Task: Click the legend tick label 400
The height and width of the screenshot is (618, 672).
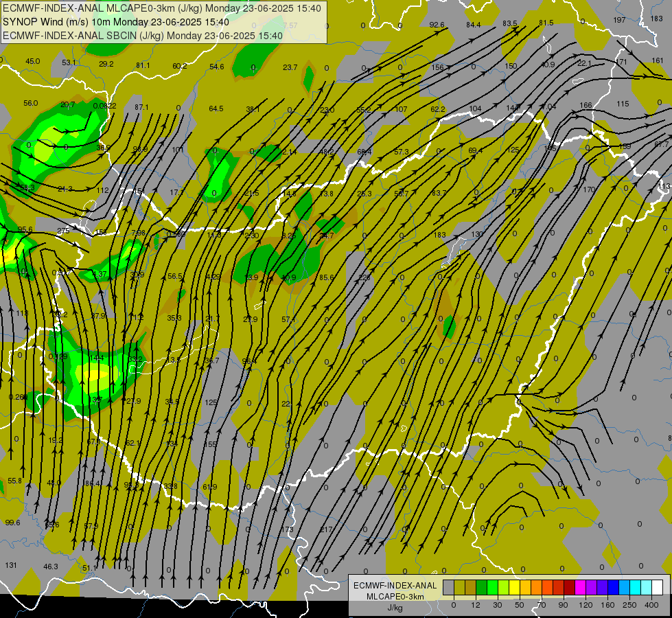Action: [652, 605]
